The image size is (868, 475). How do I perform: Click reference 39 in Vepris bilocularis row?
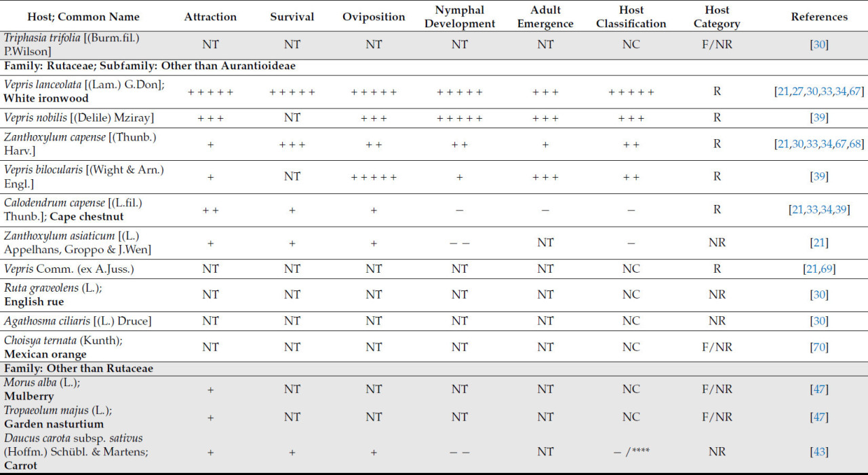[819, 177]
